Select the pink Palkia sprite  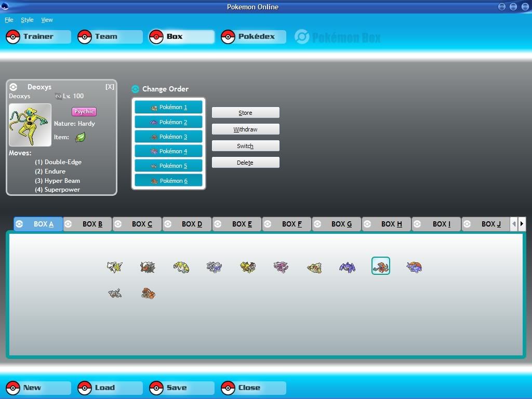281,267
